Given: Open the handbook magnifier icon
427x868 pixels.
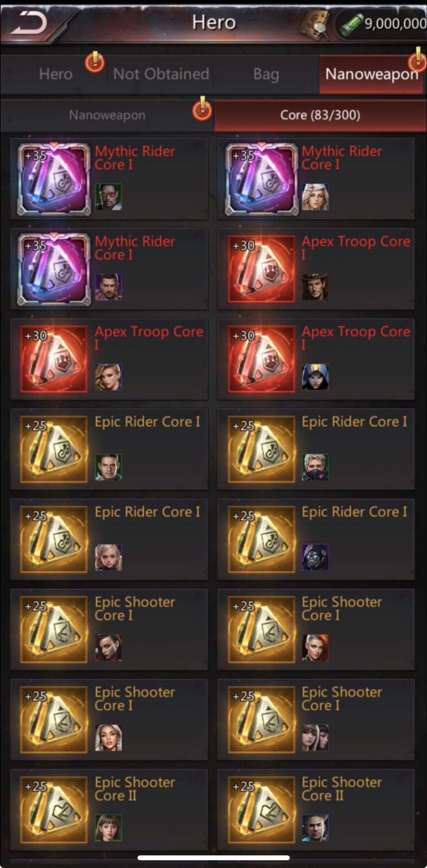Looking at the screenshot, I should 315,24.
